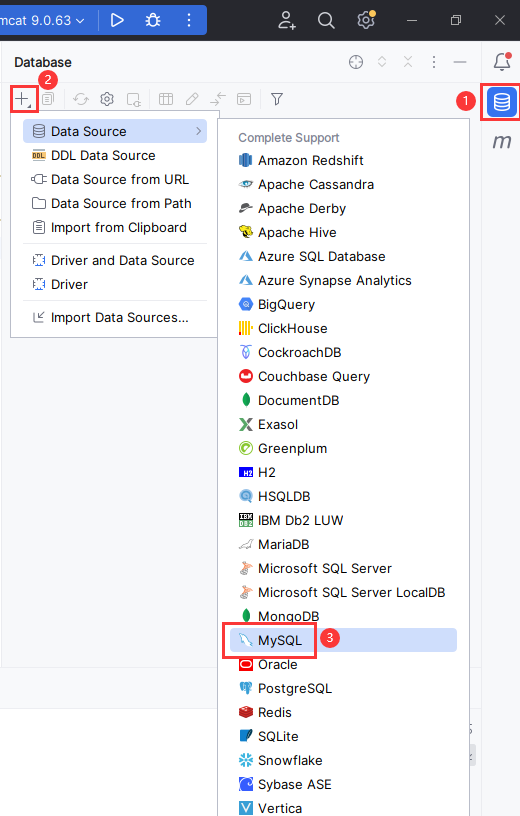
Task: Click the Refresh toolbar icon
Action: [81, 99]
